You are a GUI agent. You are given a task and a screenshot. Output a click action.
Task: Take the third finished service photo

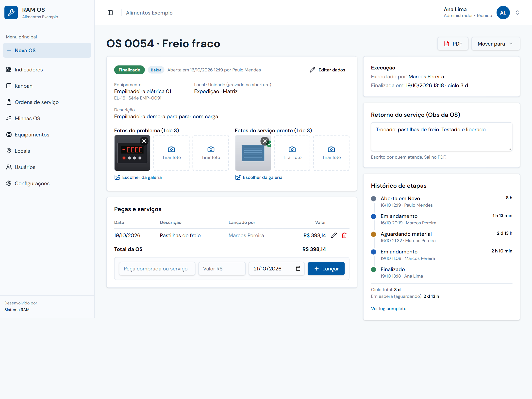tap(332, 153)
